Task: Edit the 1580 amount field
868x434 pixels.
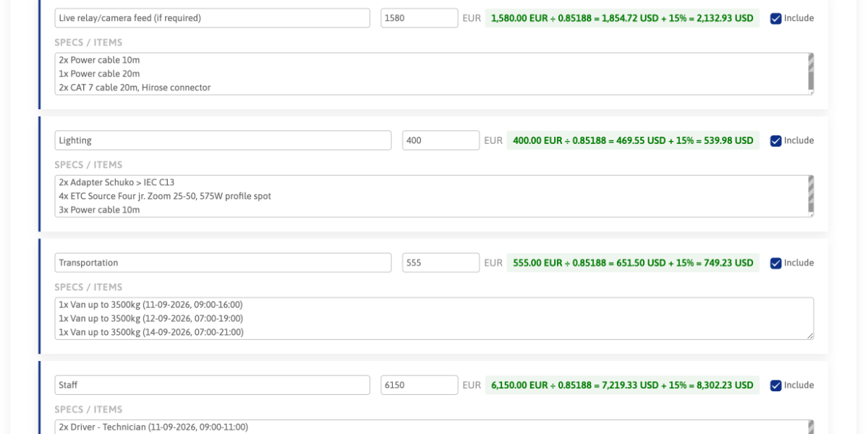Action: tap(420, 18)
